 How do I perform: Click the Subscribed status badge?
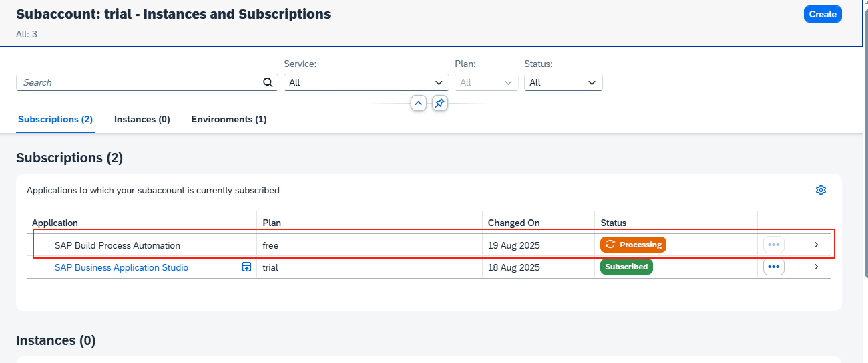click(x=626, y=267)
